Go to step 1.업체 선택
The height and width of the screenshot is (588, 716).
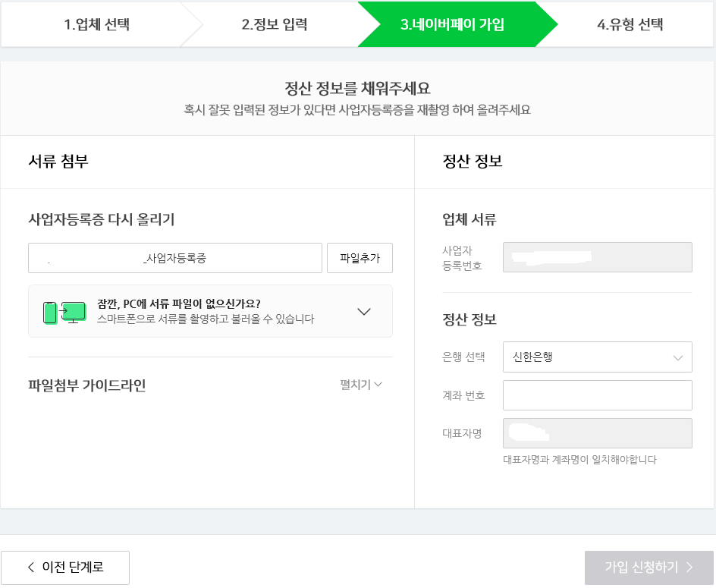(97, 24)
